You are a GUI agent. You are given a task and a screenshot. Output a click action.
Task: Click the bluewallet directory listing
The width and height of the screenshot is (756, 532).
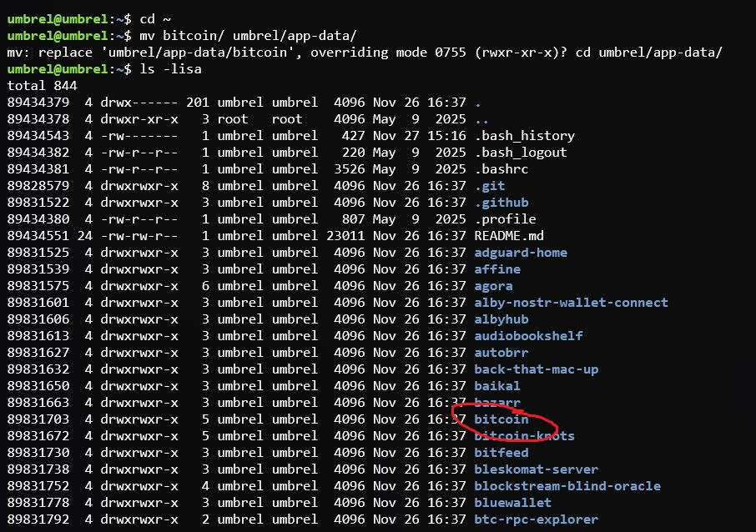click(512, 503)
